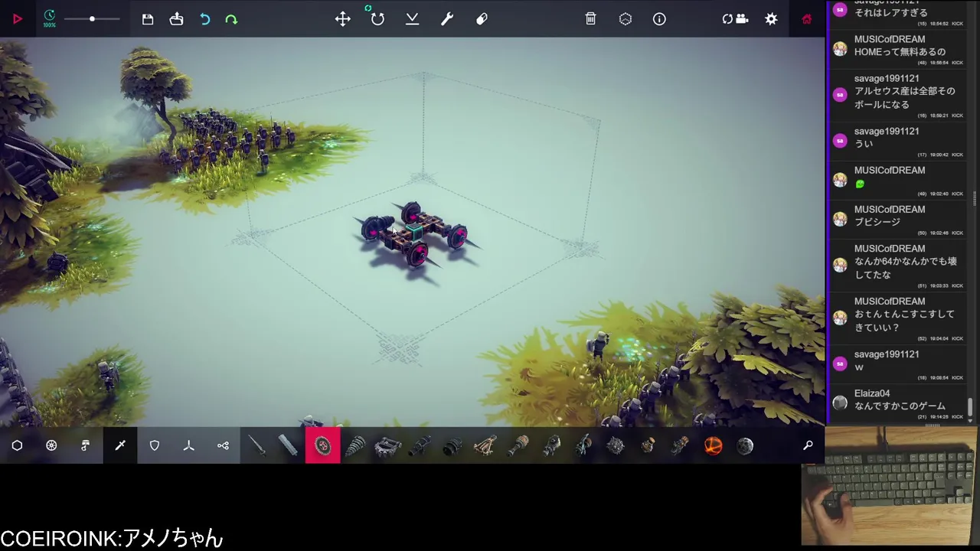Viewport: 980px width, 551px height.
Task: Open the armour shield category tab
Action: 155,445
